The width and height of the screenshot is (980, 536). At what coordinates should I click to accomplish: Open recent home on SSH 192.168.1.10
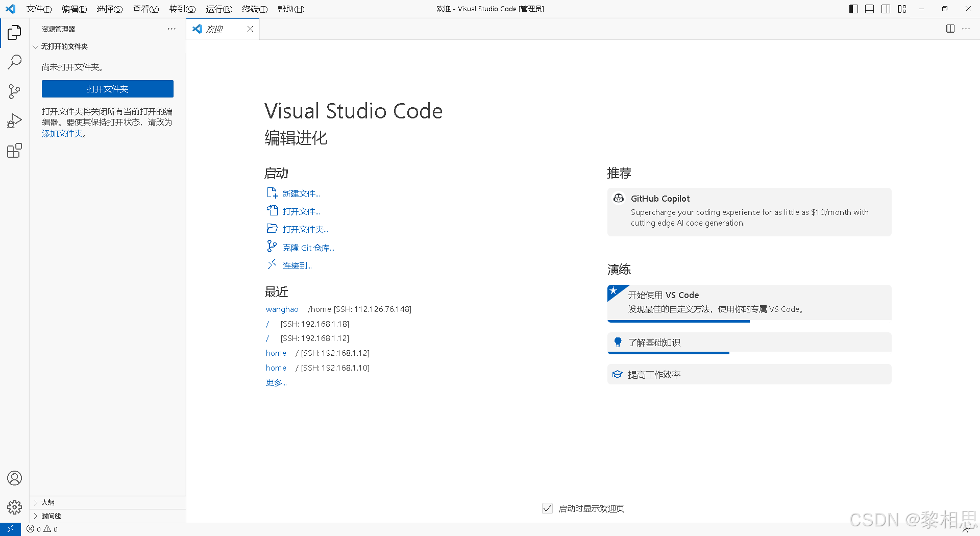tap(276, 368)
